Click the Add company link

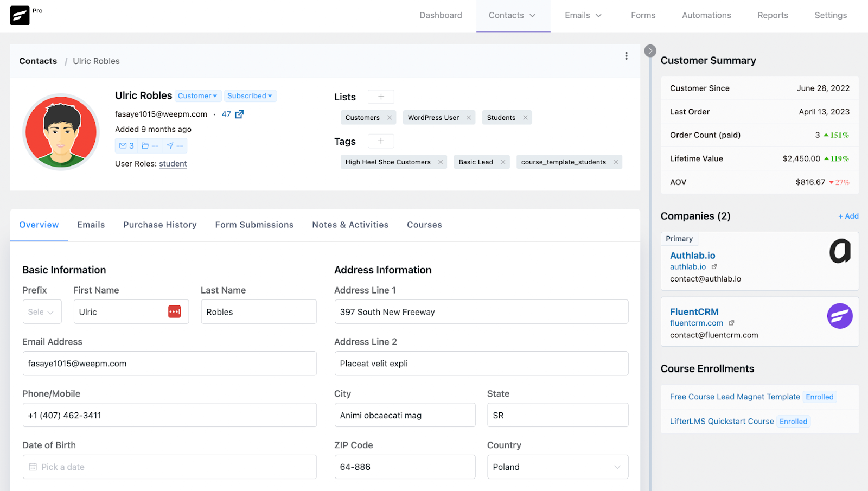(848, 216)
